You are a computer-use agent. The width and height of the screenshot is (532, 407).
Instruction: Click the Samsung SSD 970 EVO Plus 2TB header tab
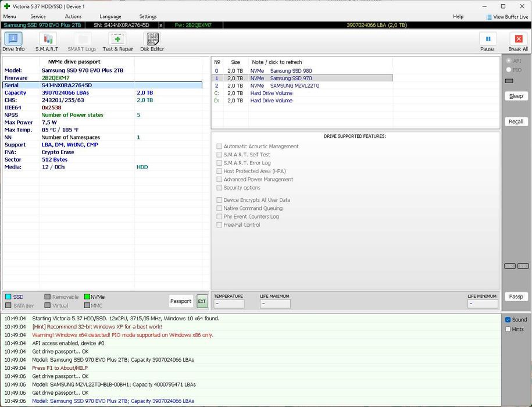pyautogui.click(x=42, y=25)
